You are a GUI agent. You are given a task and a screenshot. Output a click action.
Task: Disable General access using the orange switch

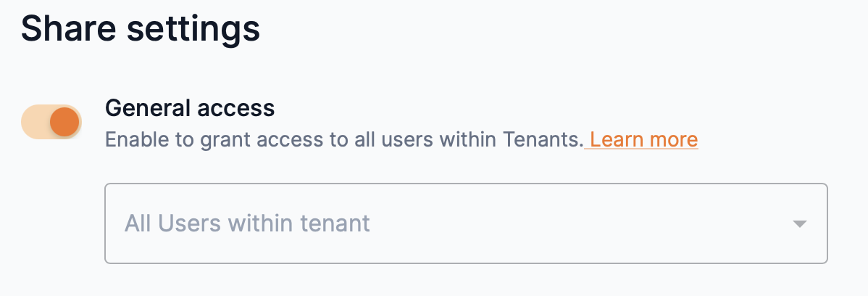[x=51, y=122]
